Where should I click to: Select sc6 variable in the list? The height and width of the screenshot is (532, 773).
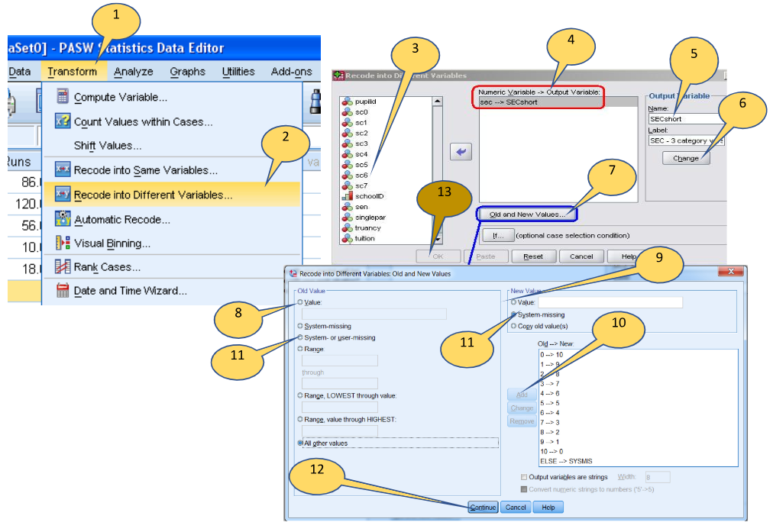[x=361, y=175]
